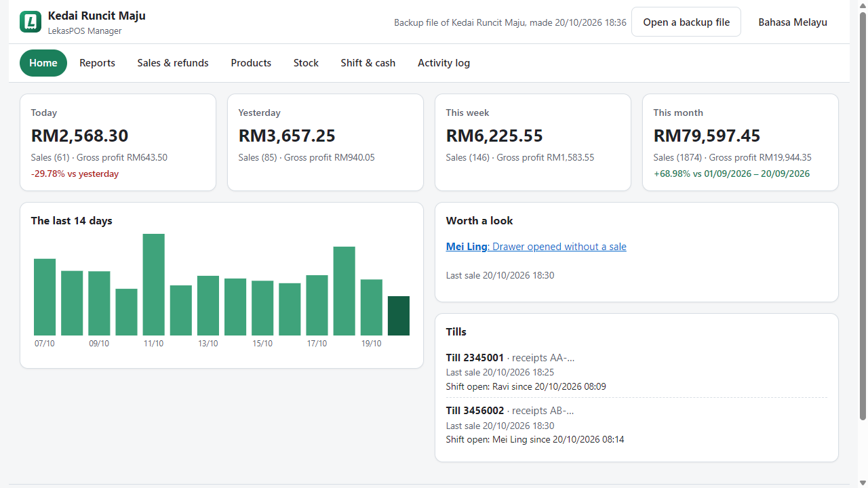Click Last sale 20/10/2026 18:30 under Worth a look
Screen dimensions: 868x488
point(500,276)
